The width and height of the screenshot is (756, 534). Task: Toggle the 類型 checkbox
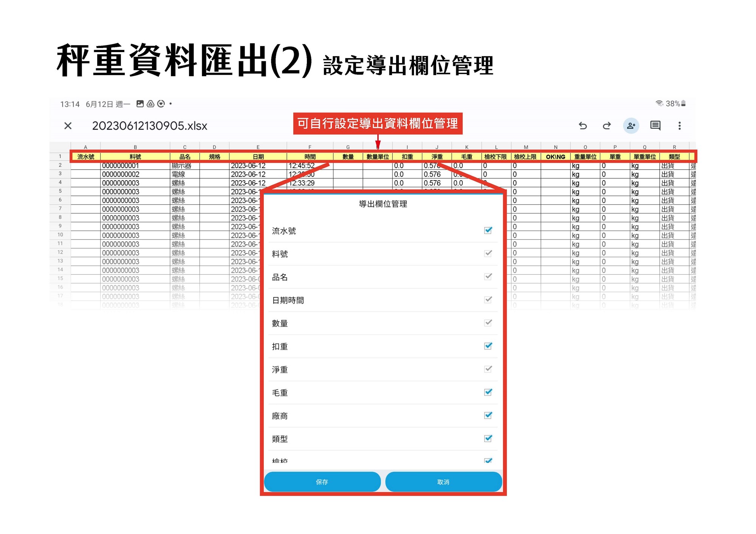click(x=488, y=438)
